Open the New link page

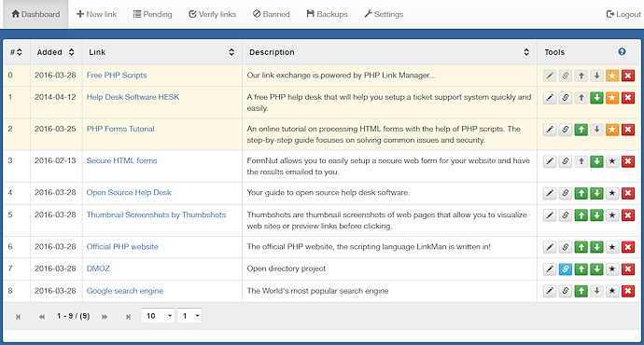click(x=96, y=14)
